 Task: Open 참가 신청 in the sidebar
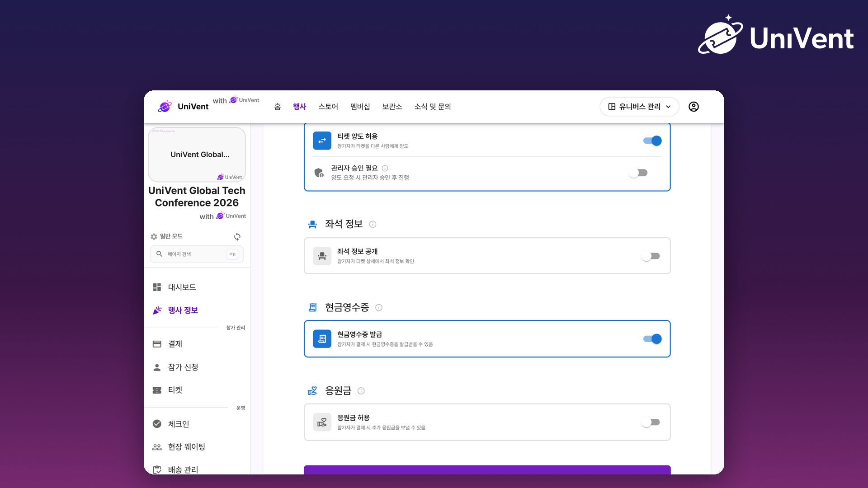point(197,367)
